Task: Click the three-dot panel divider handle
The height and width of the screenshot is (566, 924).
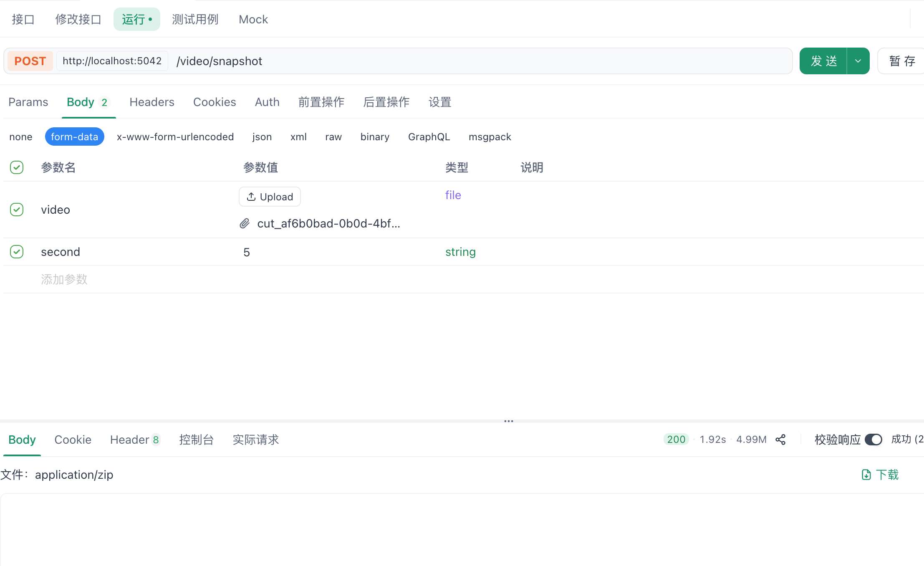Action: [508, 421]
